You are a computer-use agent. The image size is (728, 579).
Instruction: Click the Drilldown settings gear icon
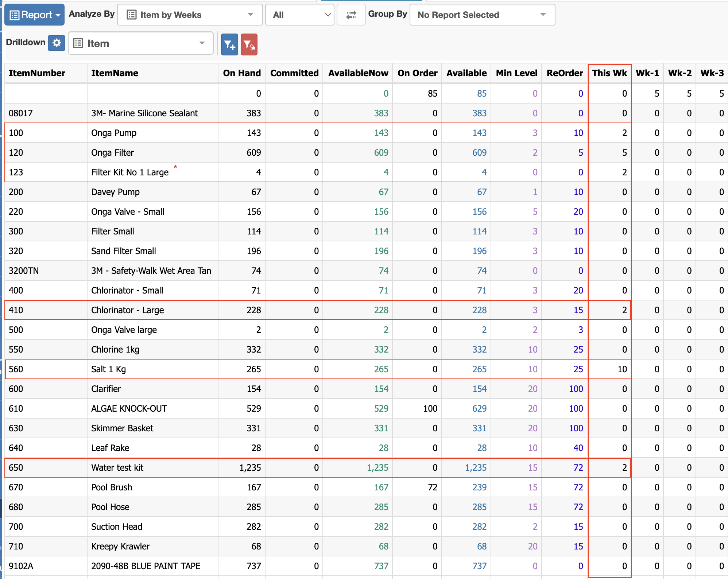click(57, 43)
